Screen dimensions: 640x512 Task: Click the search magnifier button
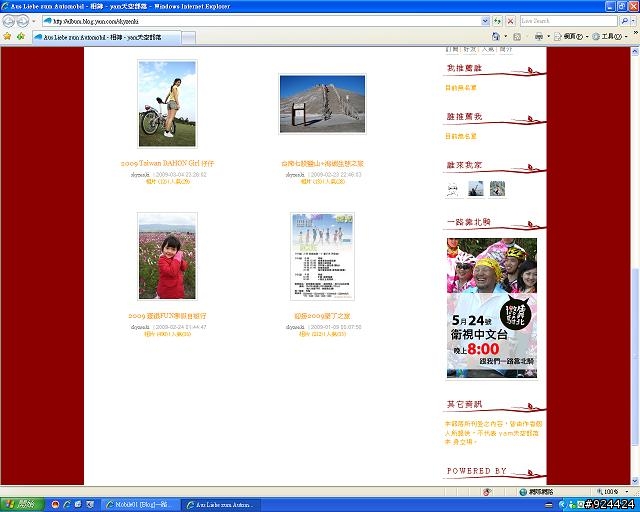click(624, 21)
